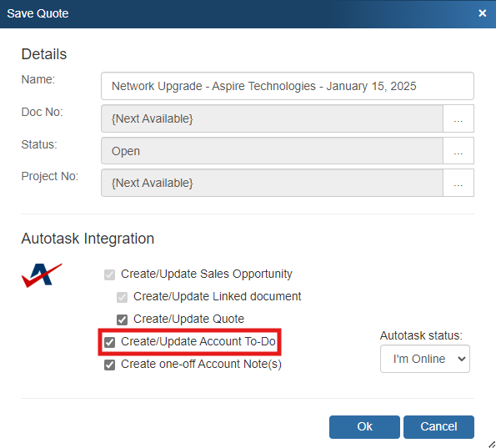Click the Autotask Integration heading

88,239
